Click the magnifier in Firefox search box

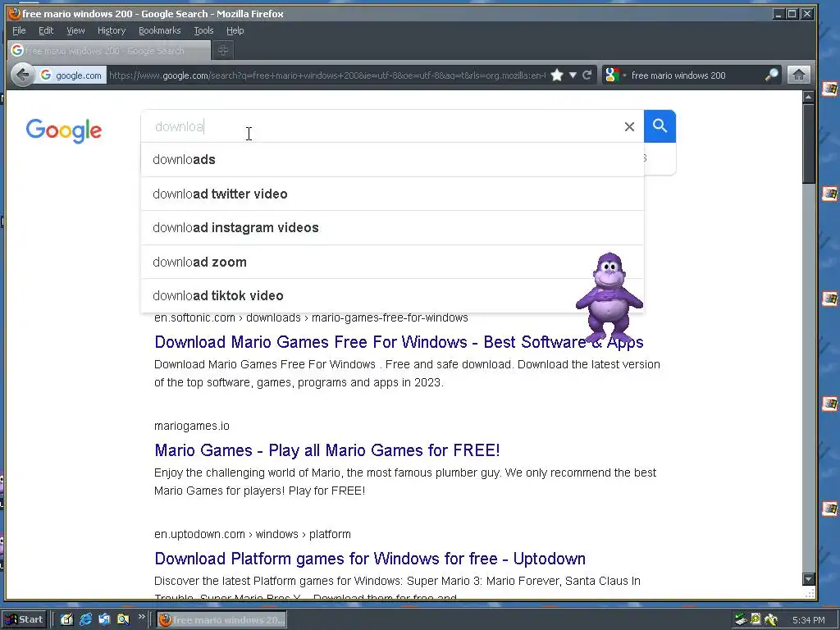pos(771,75)
